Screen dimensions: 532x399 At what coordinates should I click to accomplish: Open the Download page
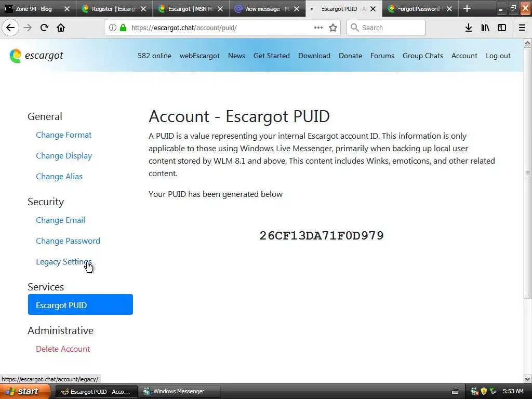pos(314,56)
